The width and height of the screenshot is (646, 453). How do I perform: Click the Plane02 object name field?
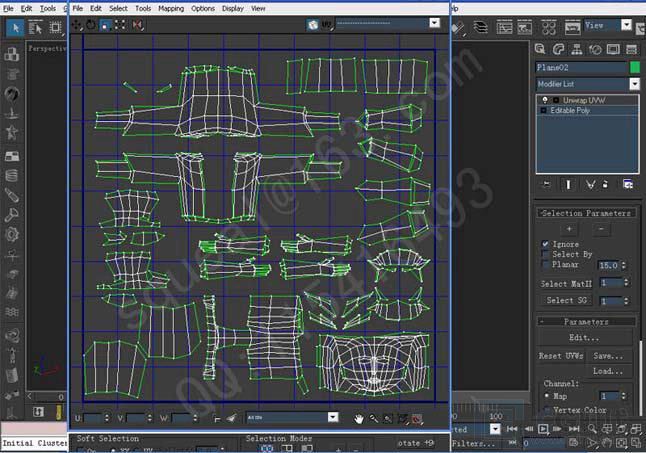[x=581, y=68]
